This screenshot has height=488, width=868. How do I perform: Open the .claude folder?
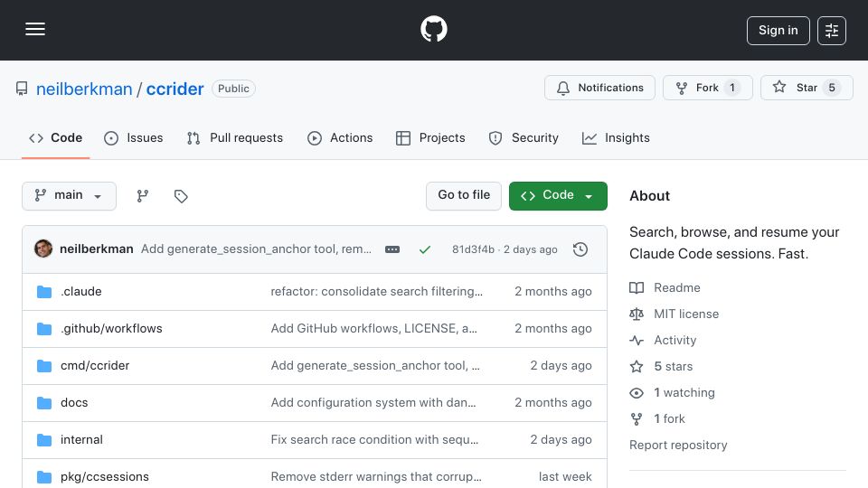(x=80, y=292)
